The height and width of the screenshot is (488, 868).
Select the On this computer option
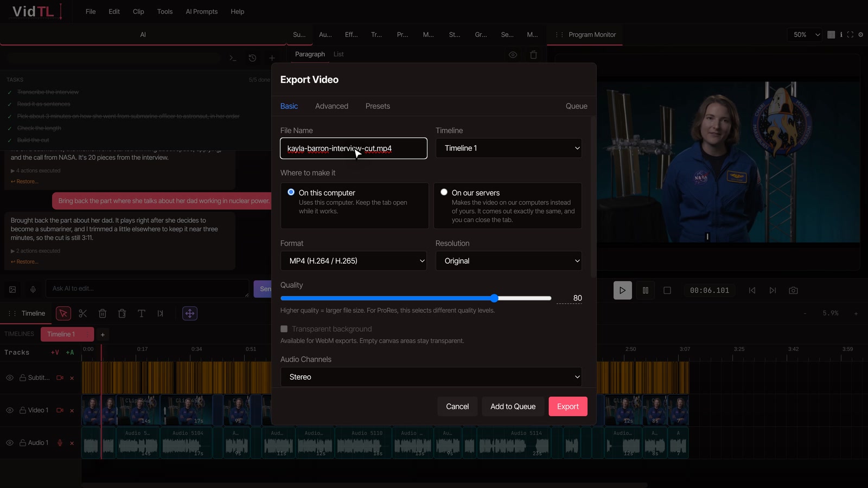tap(354, 206)
